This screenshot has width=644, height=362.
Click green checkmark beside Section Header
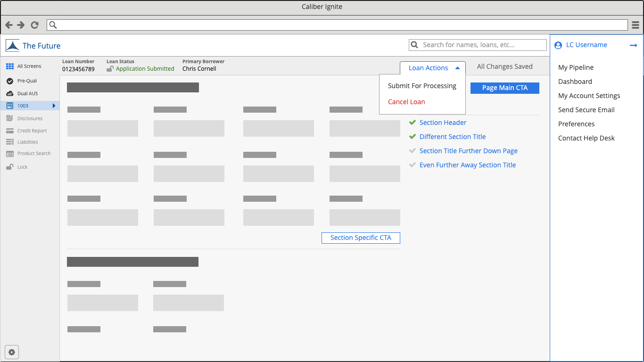pyautogui.click(x=413, y=123)
